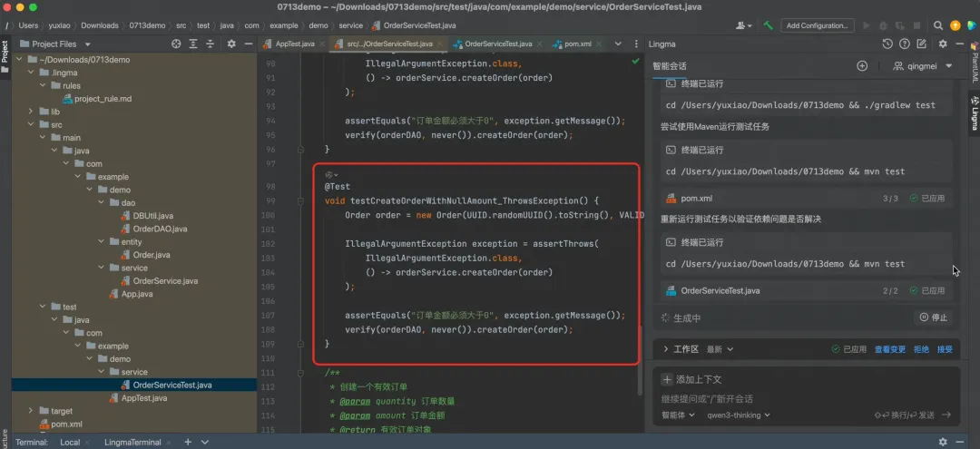Select Order.java in project tree
Screen dimensions: 980x449
pyautogui.click(x=152, y=254)
